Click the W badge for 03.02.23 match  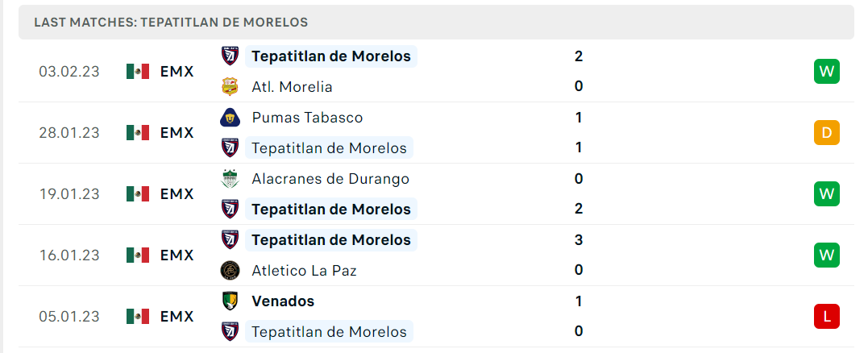826,72
